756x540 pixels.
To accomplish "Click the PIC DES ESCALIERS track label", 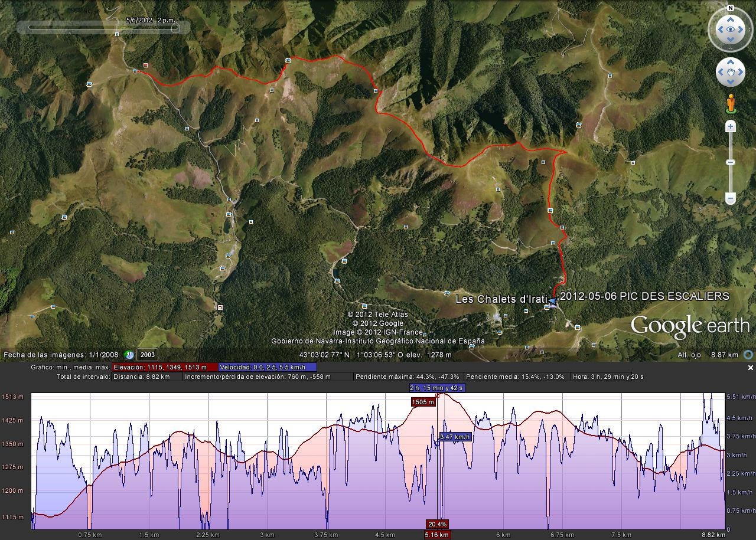I will coord(644,296).
